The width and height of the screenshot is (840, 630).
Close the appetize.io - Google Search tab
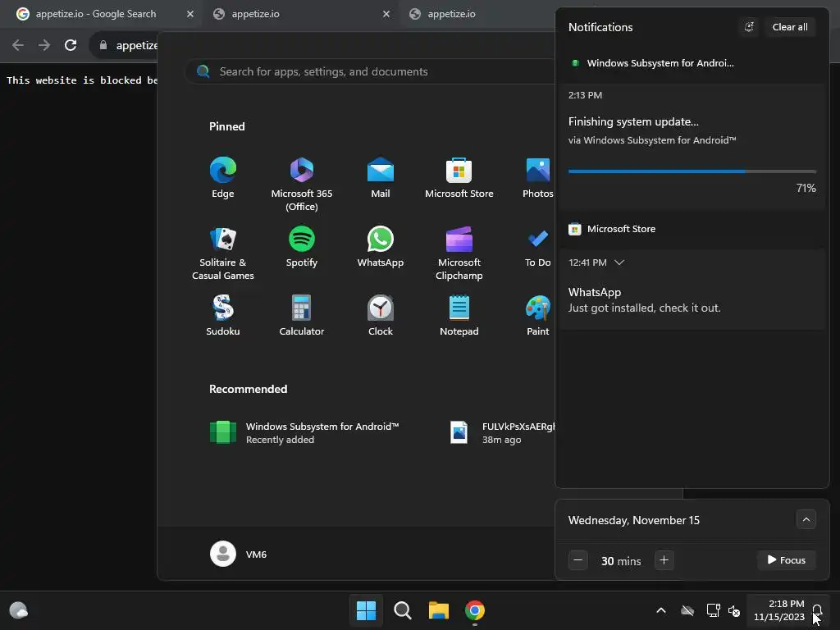pos(190,14)
